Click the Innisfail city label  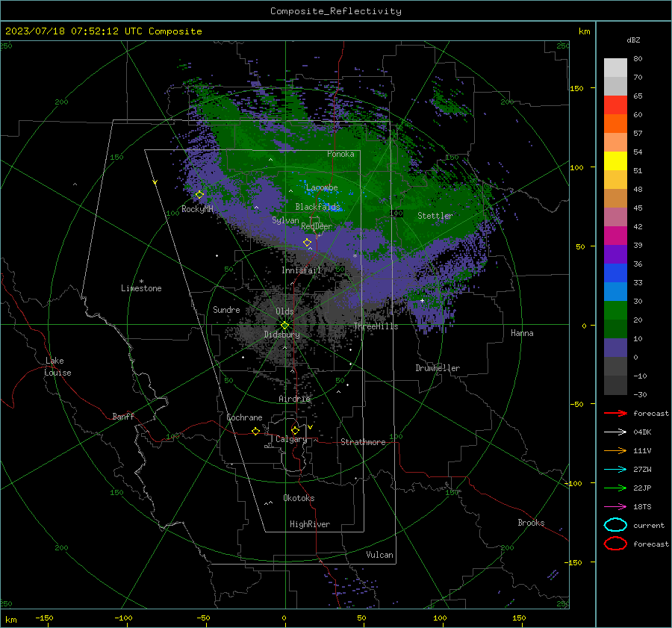coord(302,270)
